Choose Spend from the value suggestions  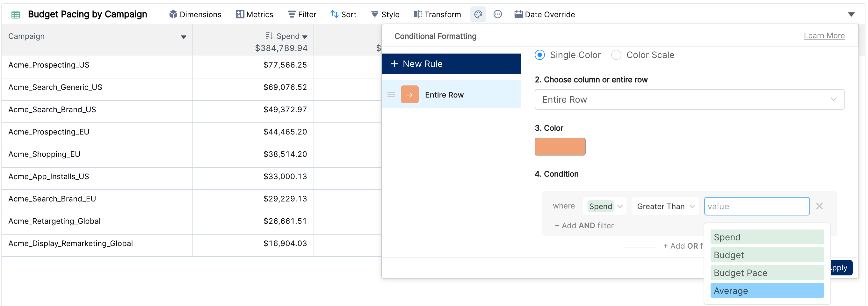pyautogui.click(x=767, y=237)
